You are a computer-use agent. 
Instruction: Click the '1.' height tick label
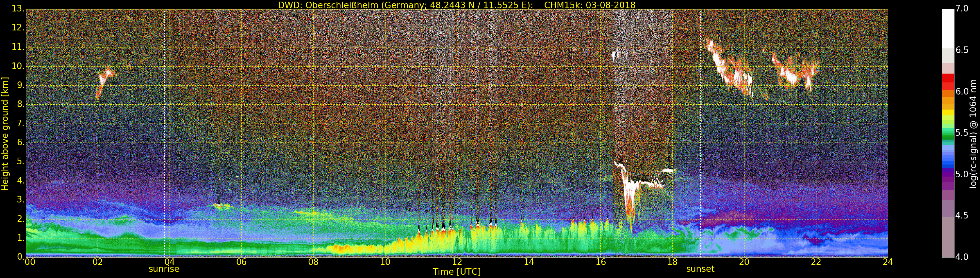tap(21, 238)
